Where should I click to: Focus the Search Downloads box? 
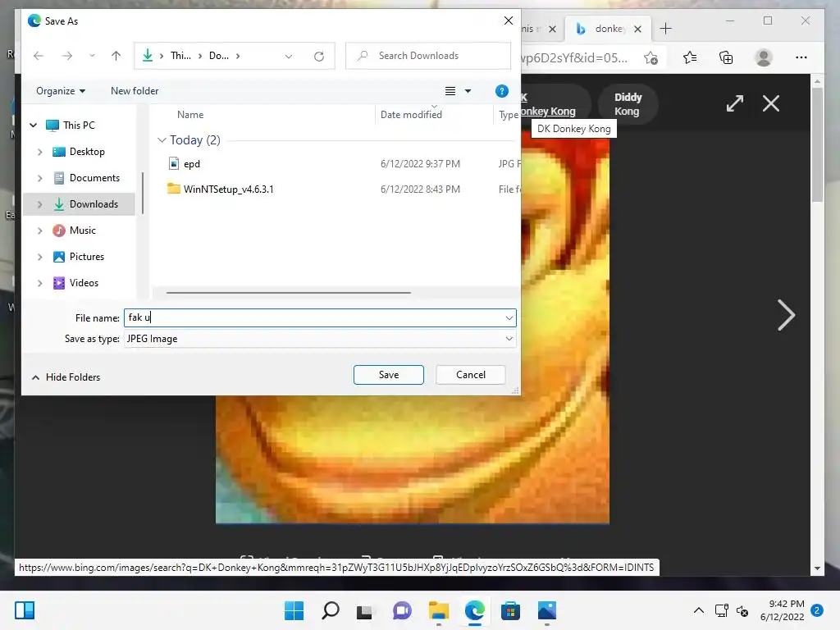[x=428, y=56]
